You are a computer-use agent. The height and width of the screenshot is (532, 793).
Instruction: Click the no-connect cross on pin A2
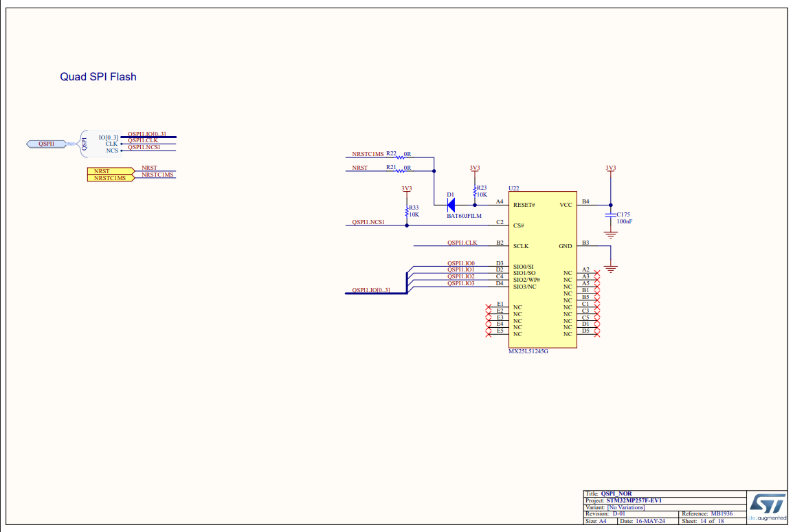(596, 273)
